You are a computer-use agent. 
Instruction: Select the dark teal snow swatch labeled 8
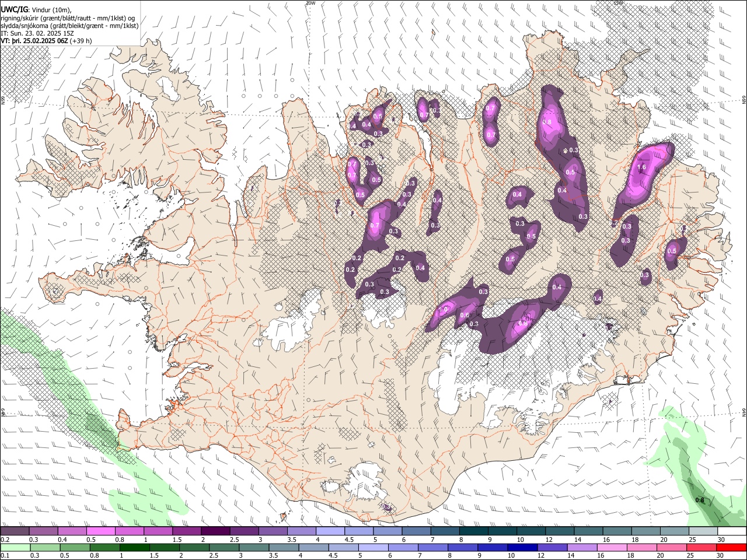click(x=473, y=531)
